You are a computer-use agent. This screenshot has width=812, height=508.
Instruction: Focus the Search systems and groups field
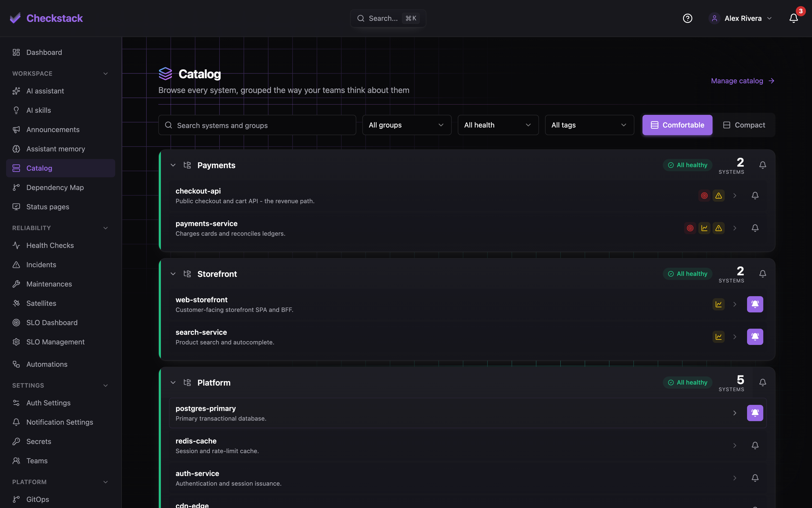click(257, 125)
